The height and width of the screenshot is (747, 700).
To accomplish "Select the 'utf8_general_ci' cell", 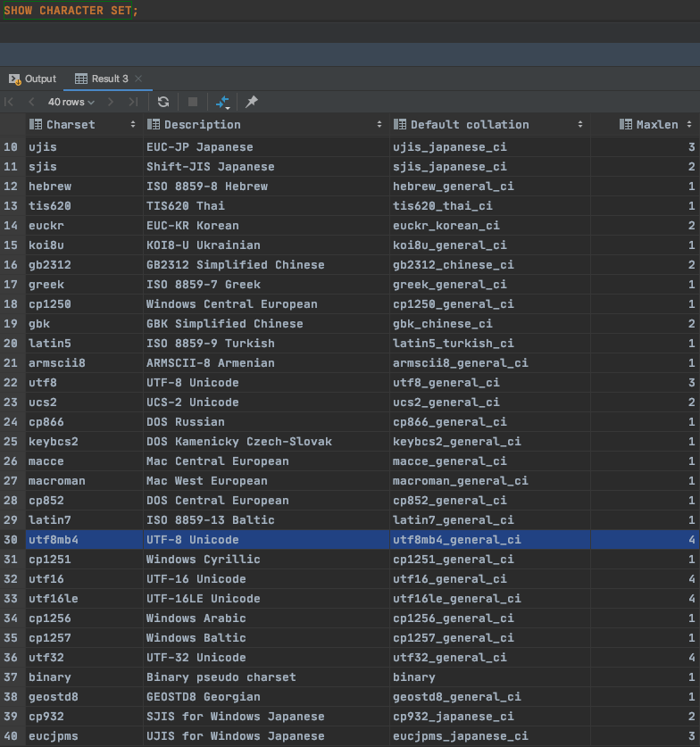I will point(490,383).
